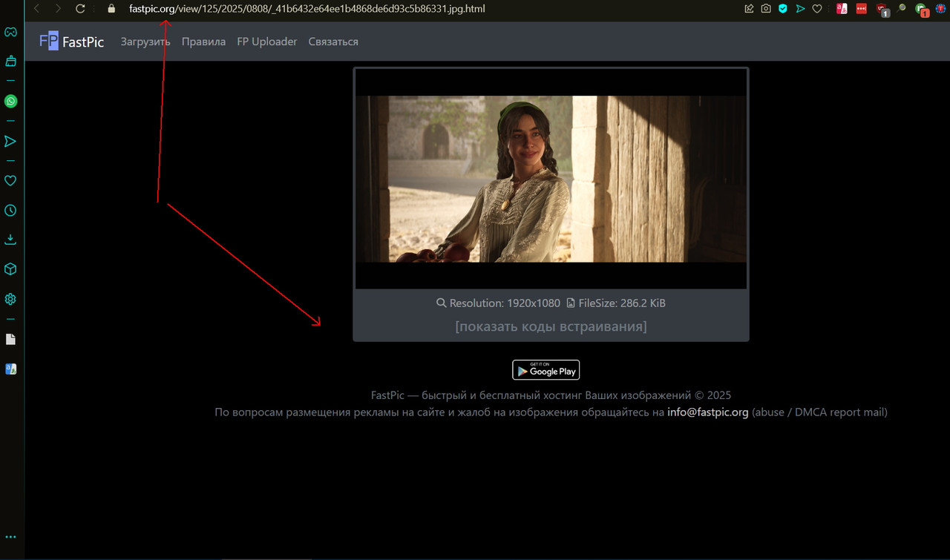Open the Правила menu item
The width and height of the screenshot is (950, 560).
(203, 42)
